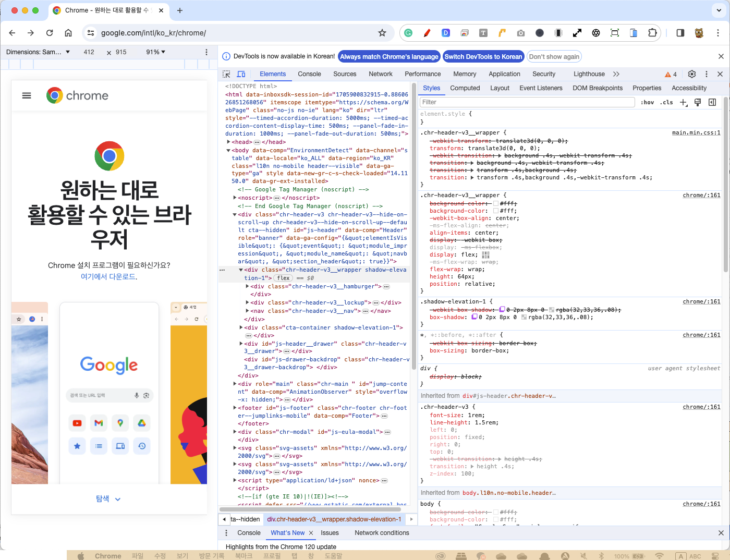Click Always match Chrome's language button

[x=389, y=57]
